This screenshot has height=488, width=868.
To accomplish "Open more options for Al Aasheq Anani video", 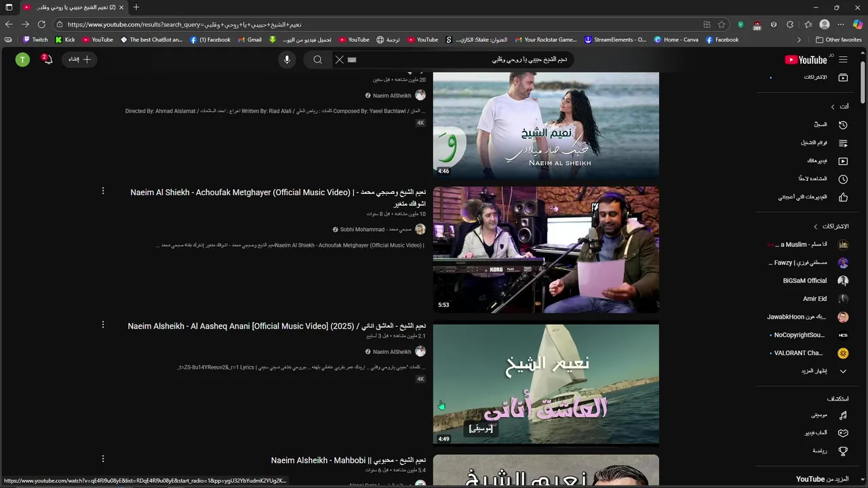I will coord(103,325).
